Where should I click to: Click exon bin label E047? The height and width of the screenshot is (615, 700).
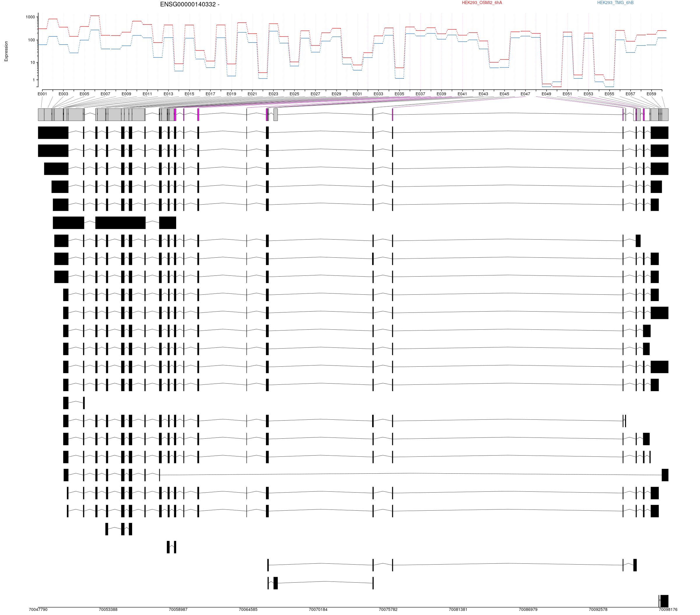[x=525, y=94]
